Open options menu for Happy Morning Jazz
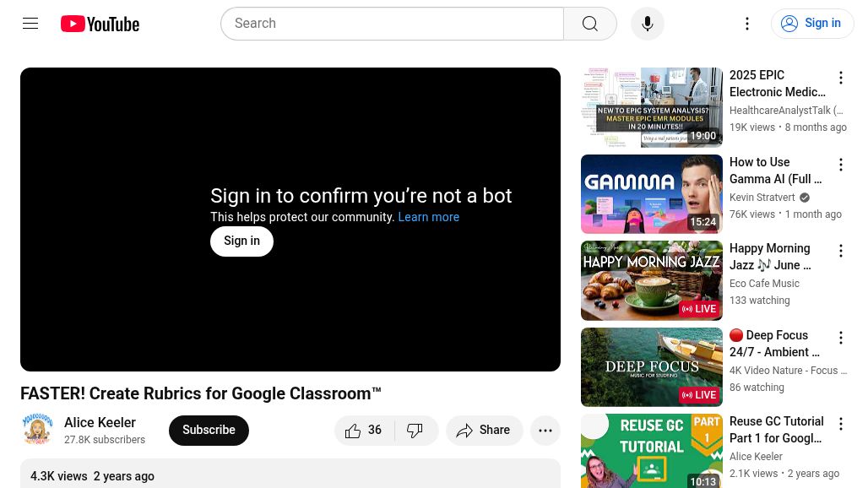This screenshot has width=868, height=488. click(840, 251)
